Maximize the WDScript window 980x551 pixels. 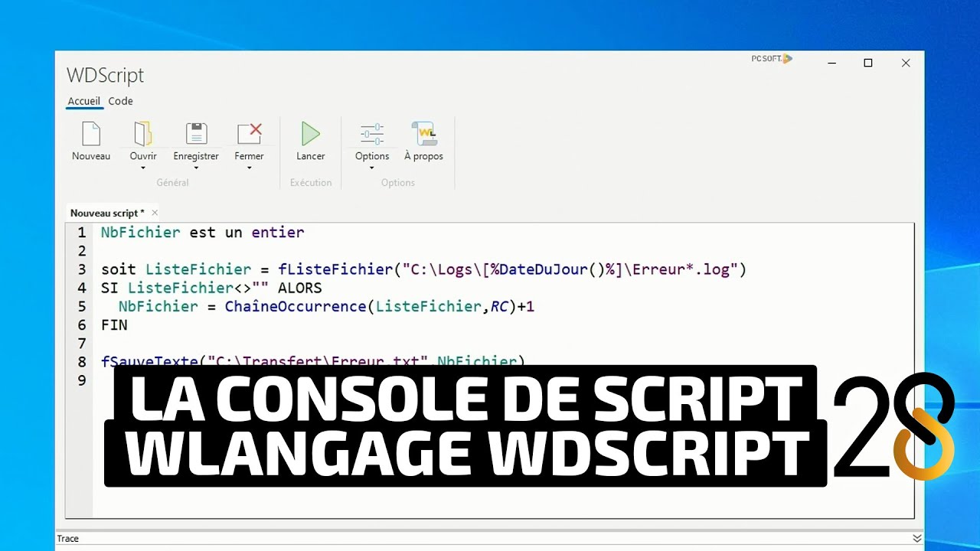(x=868, y=64)
